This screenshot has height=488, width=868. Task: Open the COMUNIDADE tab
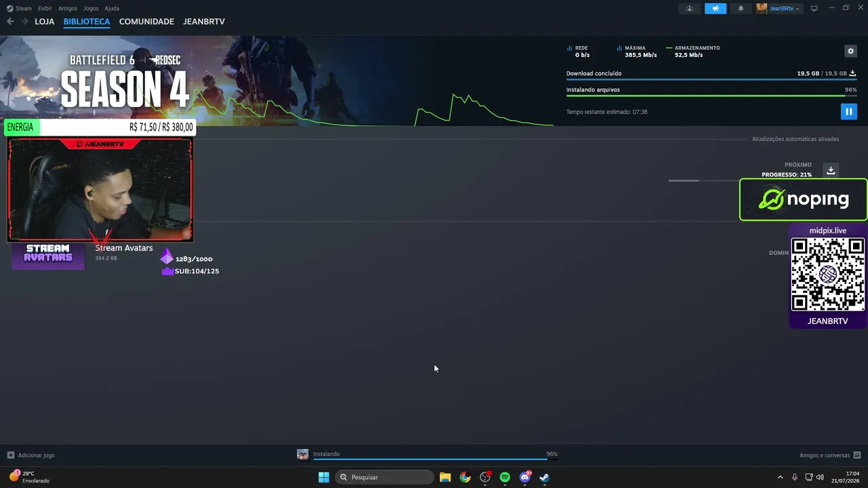click(146, 22)
